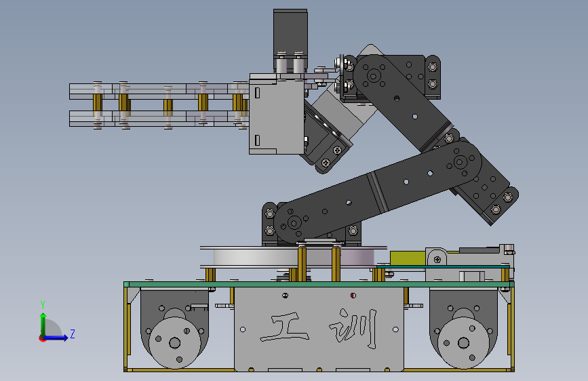The image size is (588, 381).
Task: Select the silver turntable disc
Action: (x=294, y=258)
